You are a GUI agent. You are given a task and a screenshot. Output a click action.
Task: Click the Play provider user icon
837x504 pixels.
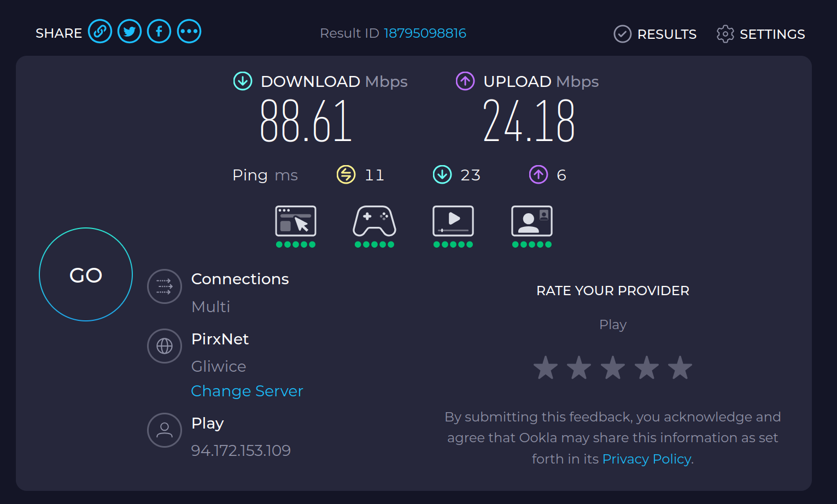(165, 430)
